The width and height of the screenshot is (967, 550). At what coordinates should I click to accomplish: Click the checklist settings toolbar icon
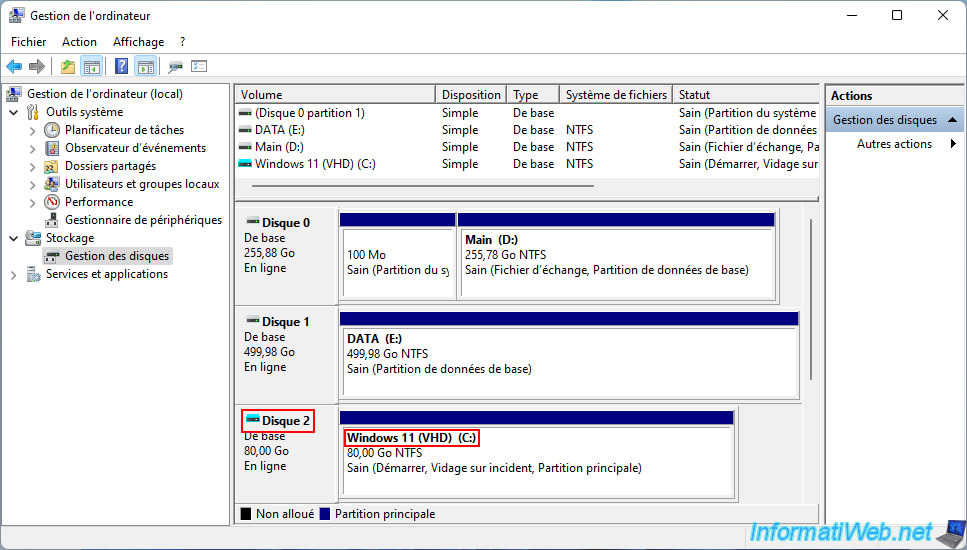coord(199,66)
